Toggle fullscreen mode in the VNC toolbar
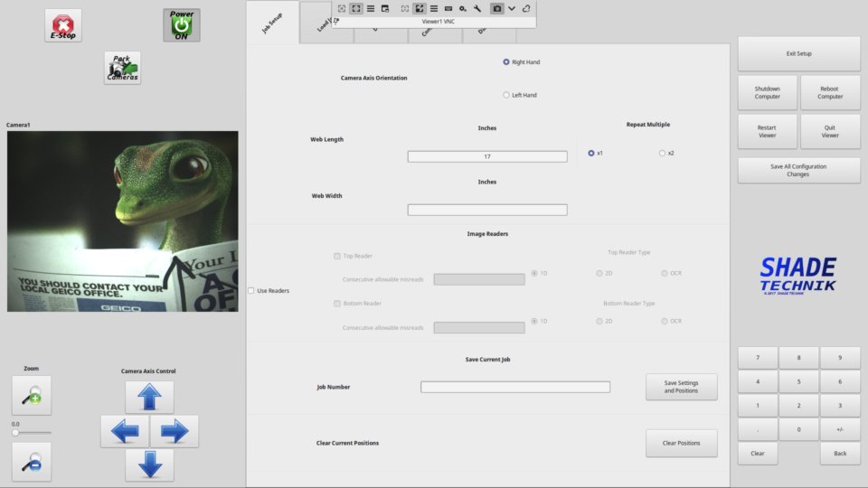The image size is (868, 488). tap(356, 8)
